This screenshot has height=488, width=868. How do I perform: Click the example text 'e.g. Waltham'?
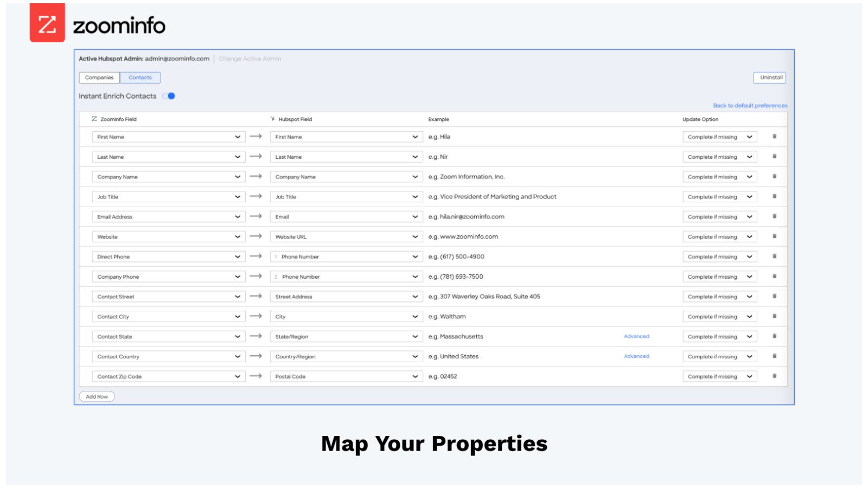tap(447, 317)
